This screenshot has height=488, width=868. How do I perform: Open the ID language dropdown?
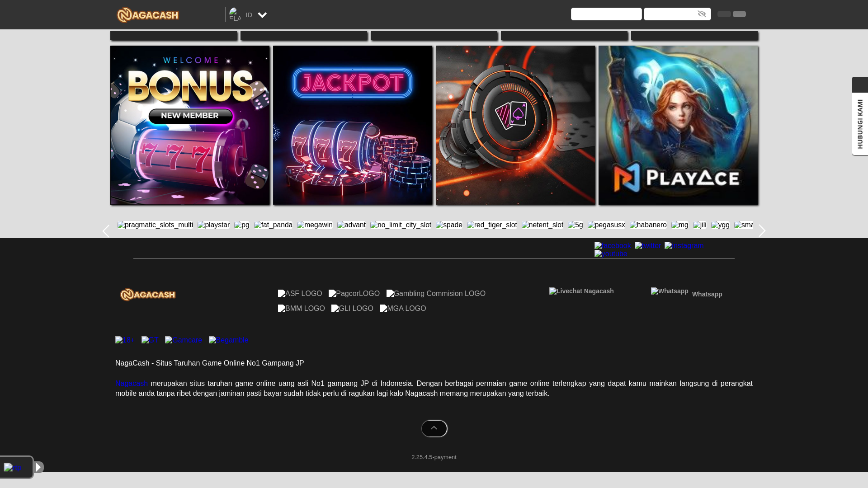click(x=248, y=15)
